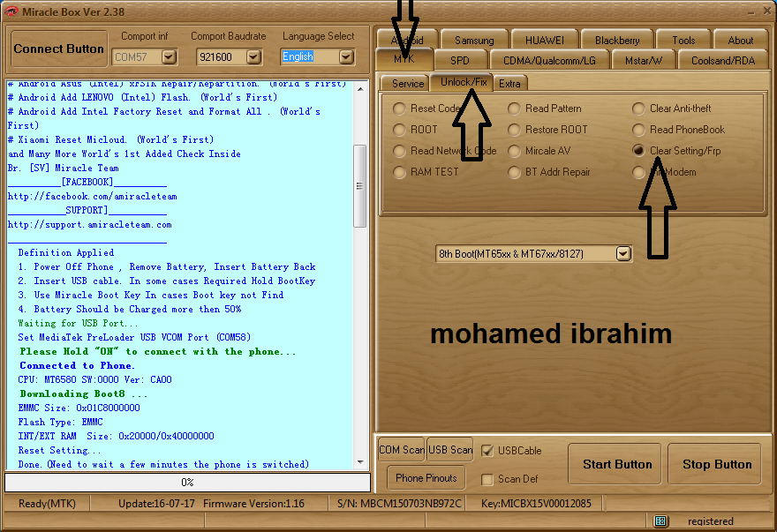Click the COM Scan button
The width and height of the screenshot is (777, 532).
(402, 449)
